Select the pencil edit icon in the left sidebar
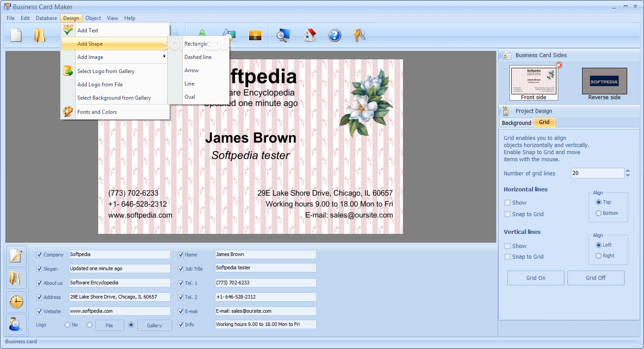 (16, 256)
